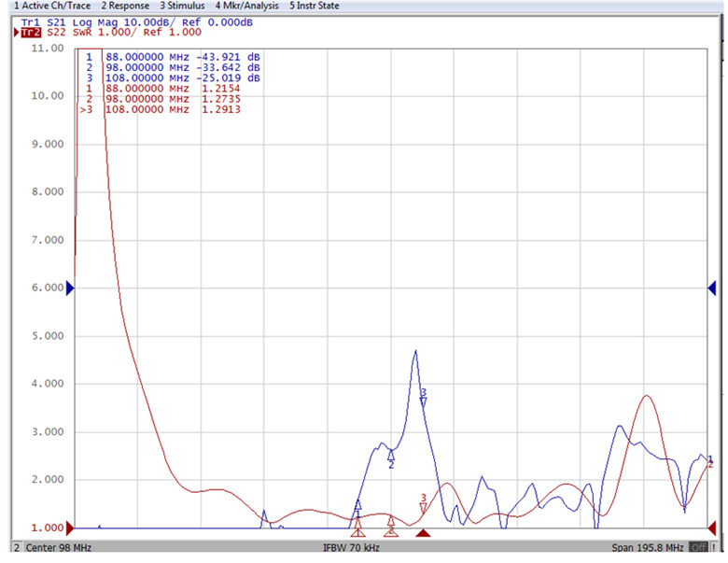Click the Span 195.8 MHz field

pyautogui.click(x=647, y=547)
